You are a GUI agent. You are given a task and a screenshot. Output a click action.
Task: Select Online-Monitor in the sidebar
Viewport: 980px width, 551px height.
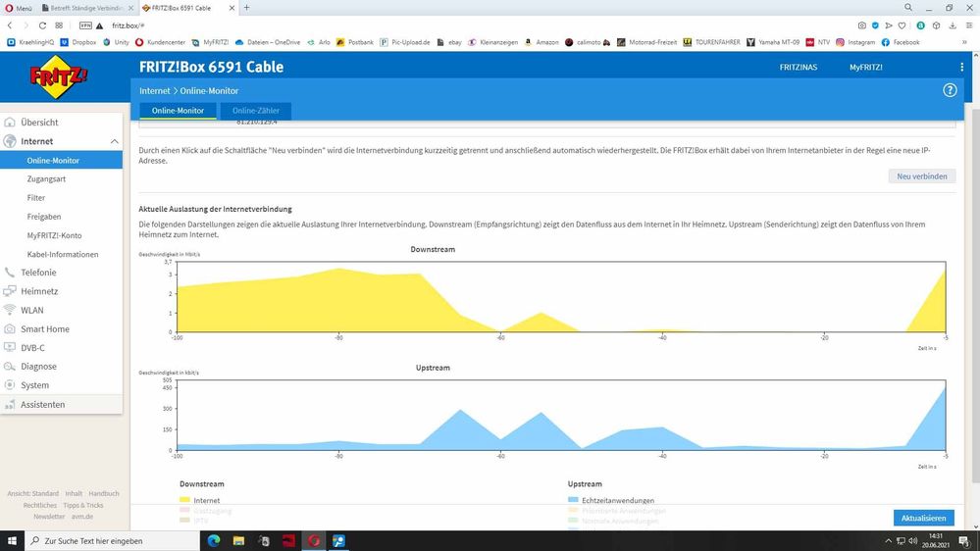pos(61,161)
